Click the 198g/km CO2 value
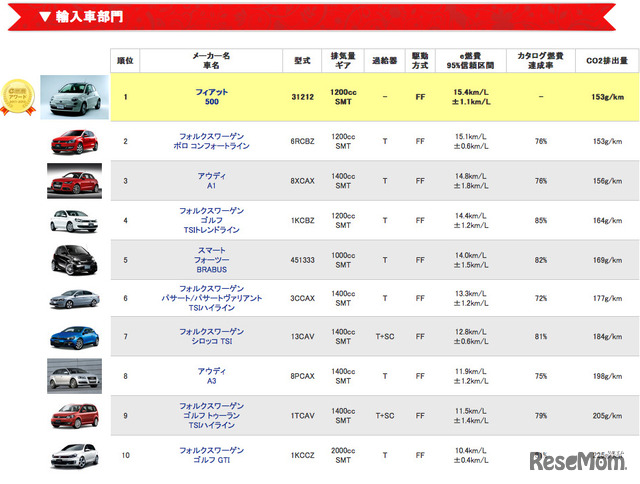Image resolution: width=640 pixels, height=484 pixels. pyautogui.click(x=607, y=376)
